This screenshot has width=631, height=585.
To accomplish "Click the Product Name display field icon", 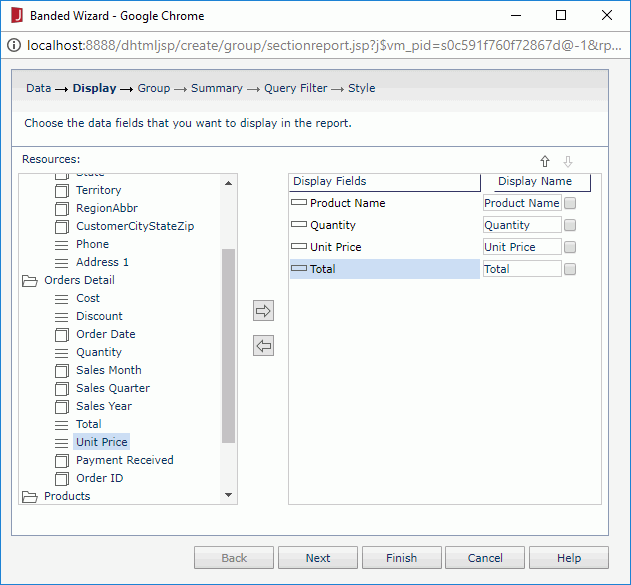I will point(299,202).
